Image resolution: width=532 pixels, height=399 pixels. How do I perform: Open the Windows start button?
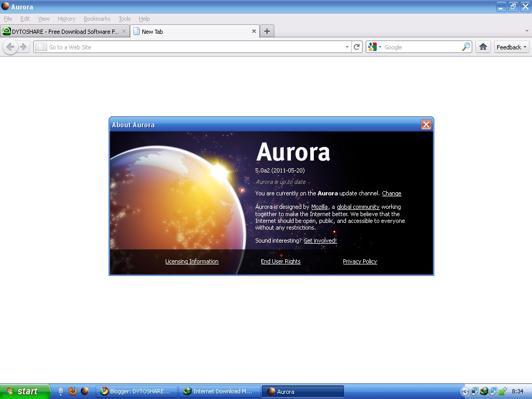tap(25, 391)
